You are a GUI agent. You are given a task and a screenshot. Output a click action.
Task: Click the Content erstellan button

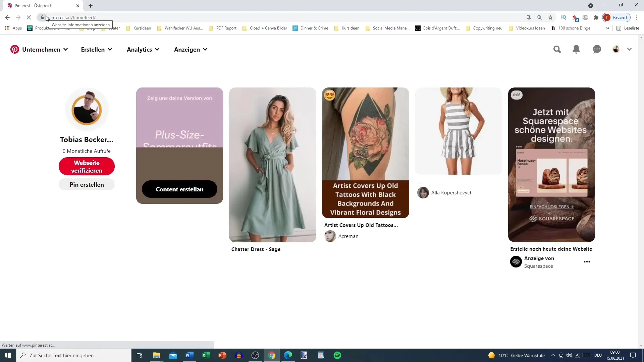point(179,189)
